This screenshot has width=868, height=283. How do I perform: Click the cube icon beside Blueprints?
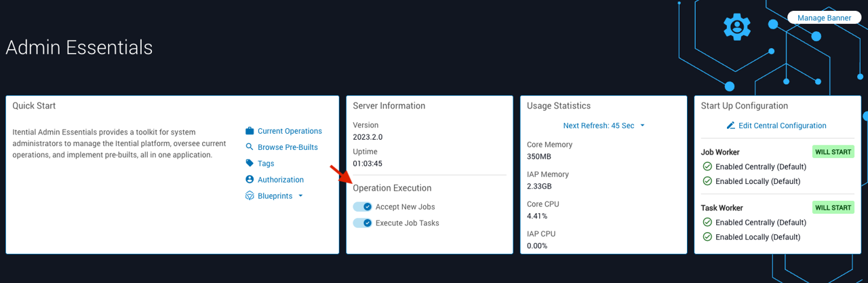[x=250, y=196]
